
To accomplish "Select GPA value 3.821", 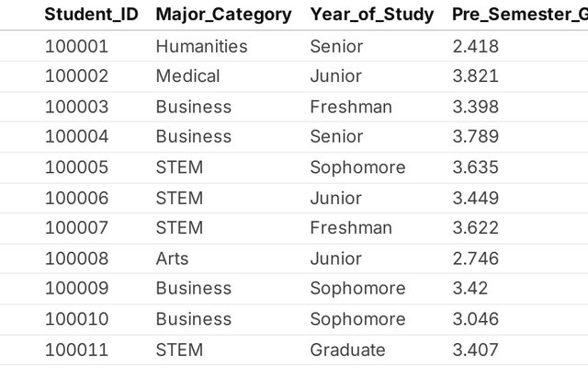I will click(x=476, y=76).
